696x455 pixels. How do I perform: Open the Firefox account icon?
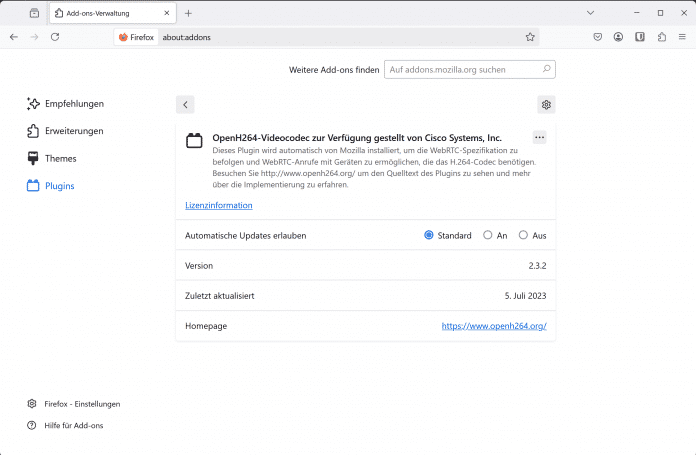(x=618, y=37)
